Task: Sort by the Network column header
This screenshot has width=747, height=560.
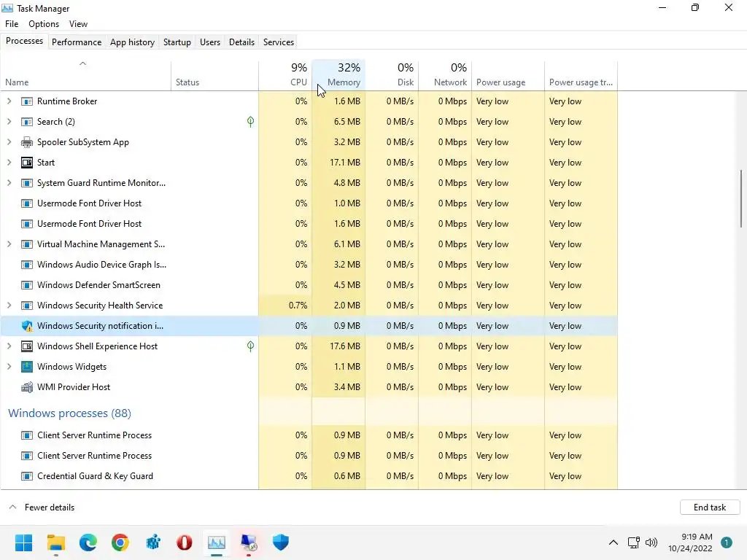Action: (446, 75)
